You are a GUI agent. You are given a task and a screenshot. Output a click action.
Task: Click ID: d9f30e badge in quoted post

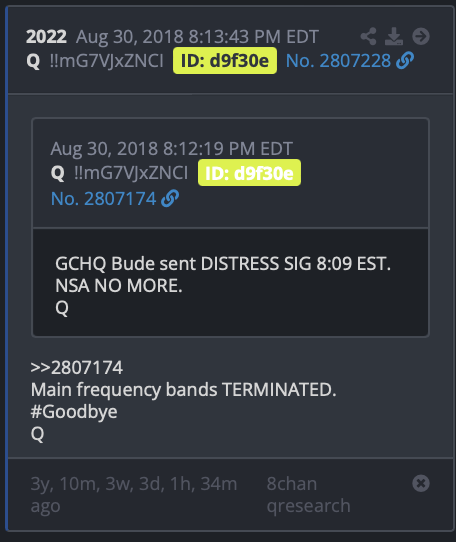coord(249,173)
